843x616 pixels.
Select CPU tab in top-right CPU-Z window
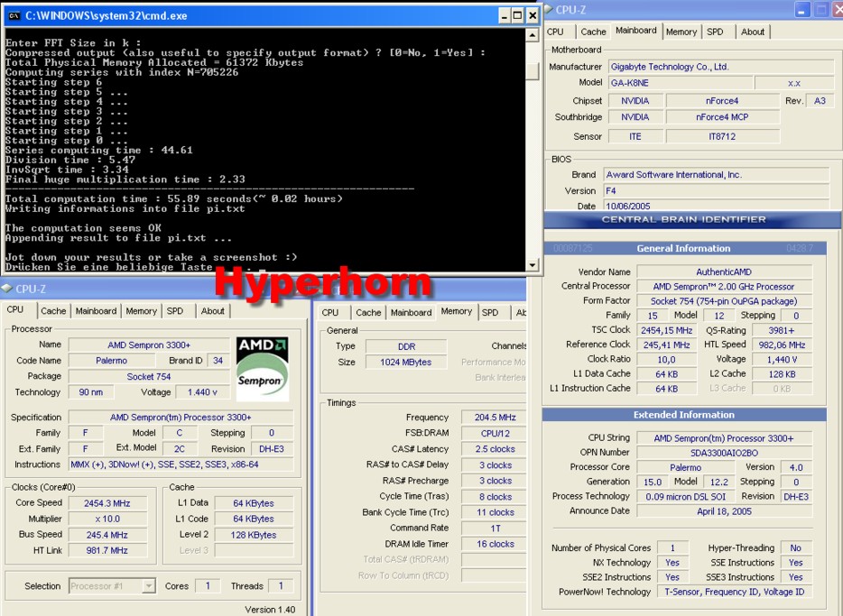[x=555, y=32]
